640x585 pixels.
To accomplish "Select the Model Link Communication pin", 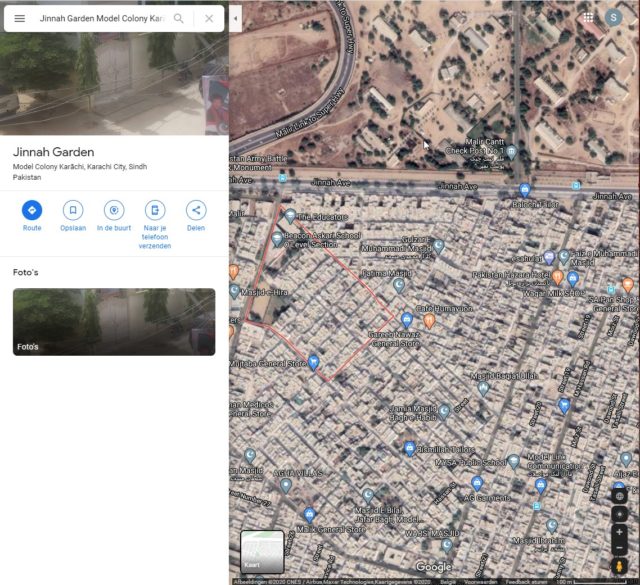I will coord(541,485).
